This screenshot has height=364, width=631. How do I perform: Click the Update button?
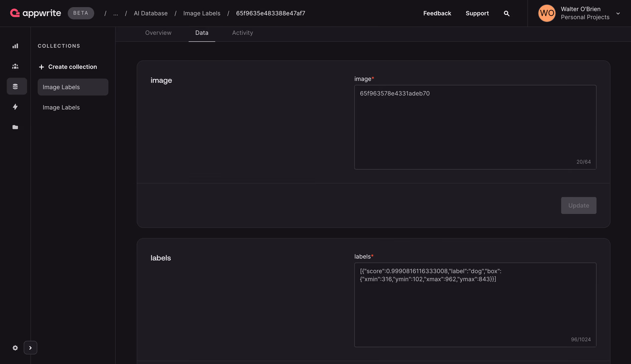tap(579, 205)
